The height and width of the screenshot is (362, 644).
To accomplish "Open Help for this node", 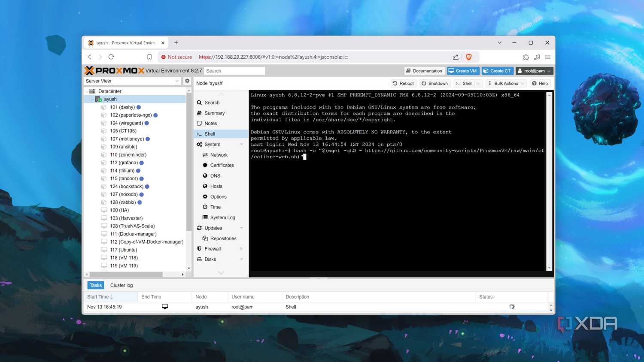I will [540, 83].
